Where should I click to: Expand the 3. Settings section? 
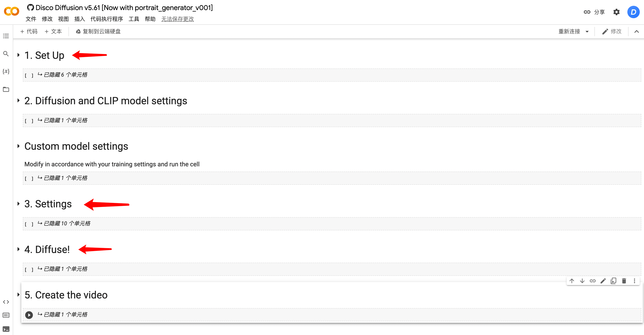pyautogui.click(x=19, y=204)
